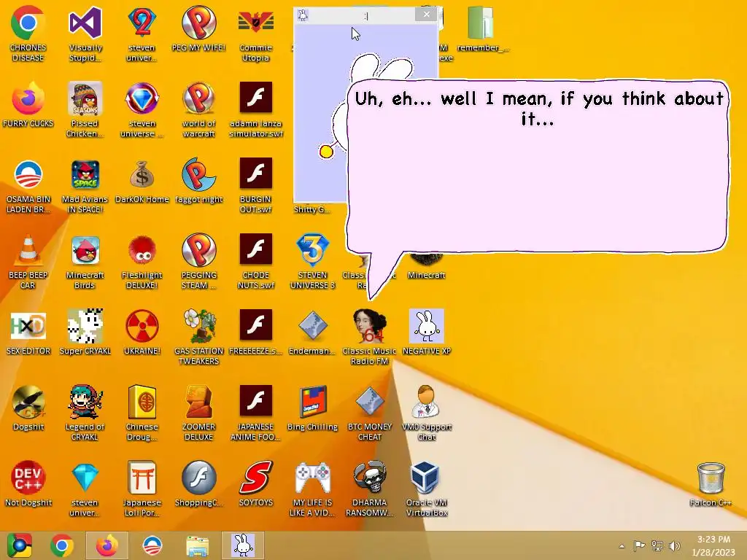Open the network tray icon
747x560 pixels.
[x=657, y=545]
